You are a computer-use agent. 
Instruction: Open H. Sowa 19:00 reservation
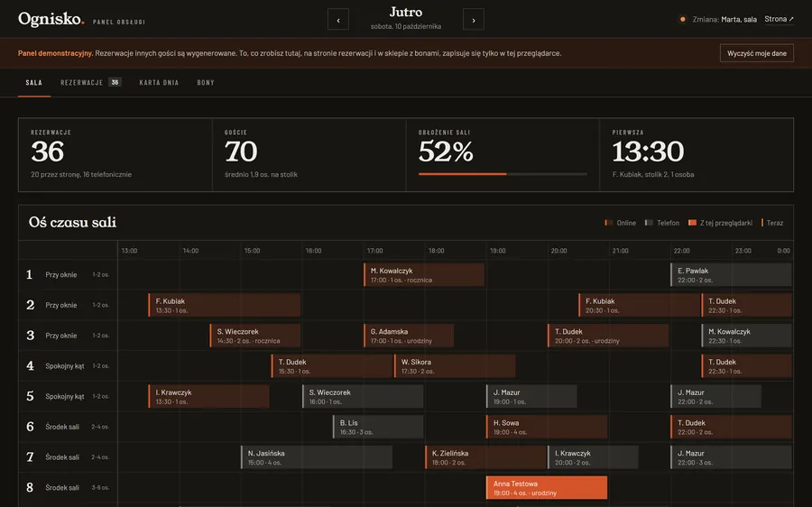(x=547, y=427)
